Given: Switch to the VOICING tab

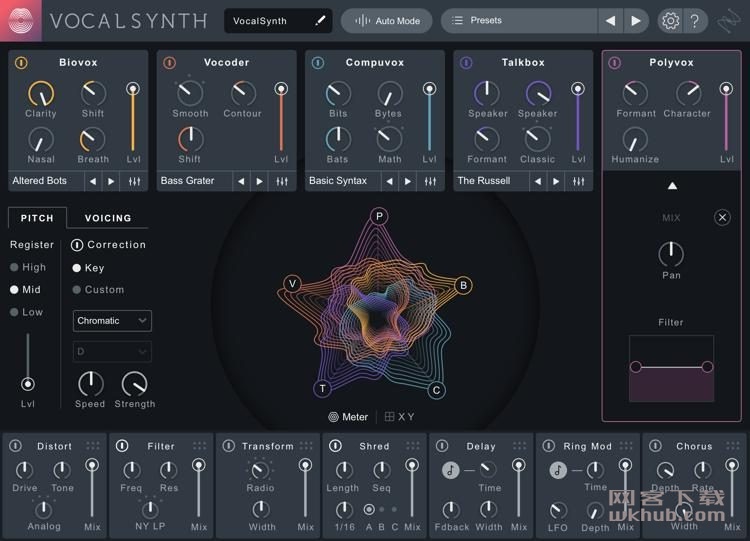Looking at the screenshot, I should 108,218.
